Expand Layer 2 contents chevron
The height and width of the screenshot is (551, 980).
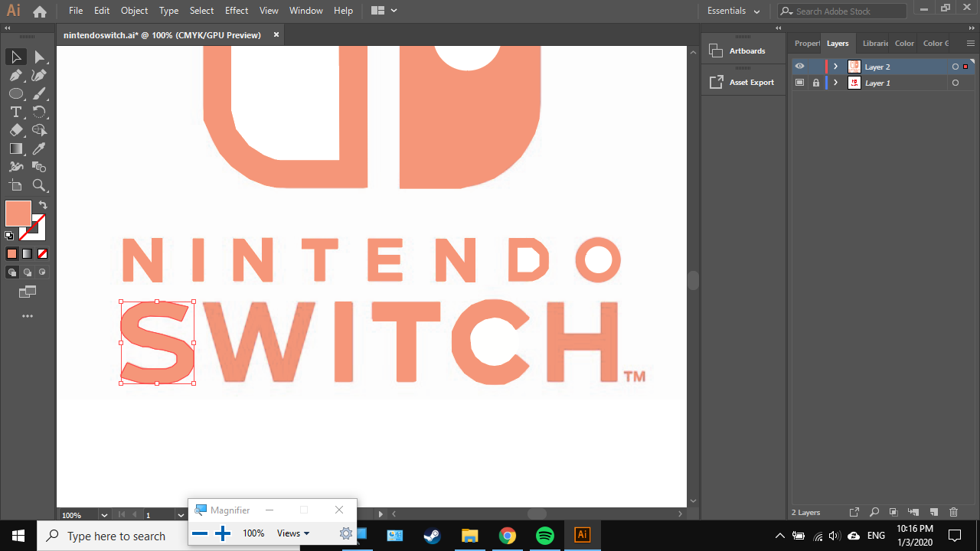pos(836,67)
